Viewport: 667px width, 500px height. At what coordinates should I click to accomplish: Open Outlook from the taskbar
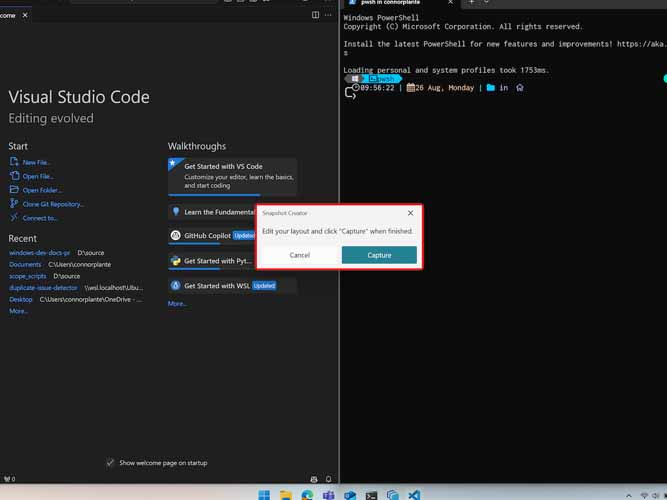tap(350, 495)
